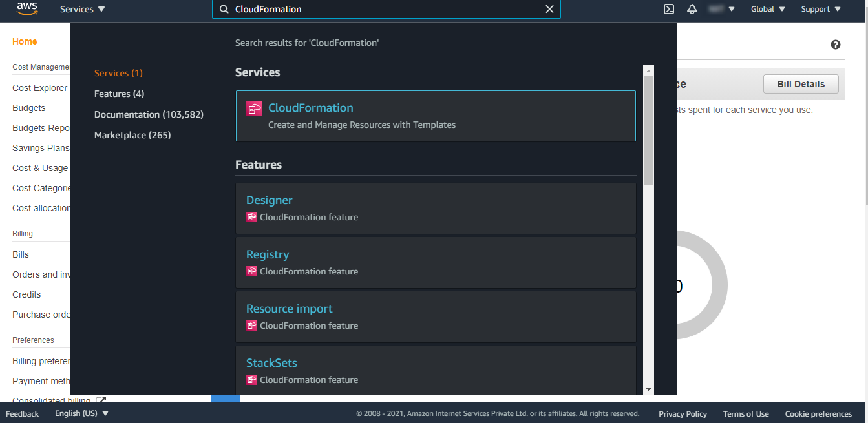Filter results by Features (4)
The image size is (868, 423).
(x=119, y=94)
